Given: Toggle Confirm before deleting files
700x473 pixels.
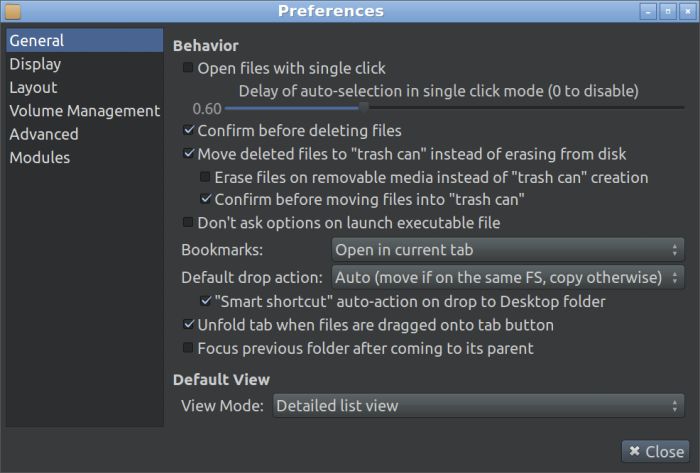Looking at the screenshot, I should pos(188,131).
